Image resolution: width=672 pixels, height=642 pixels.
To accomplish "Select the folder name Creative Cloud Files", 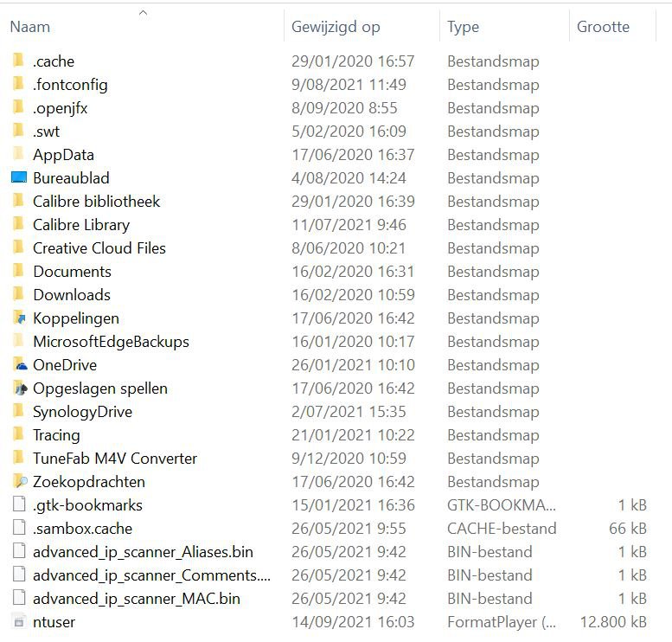I will coord(99,248).
